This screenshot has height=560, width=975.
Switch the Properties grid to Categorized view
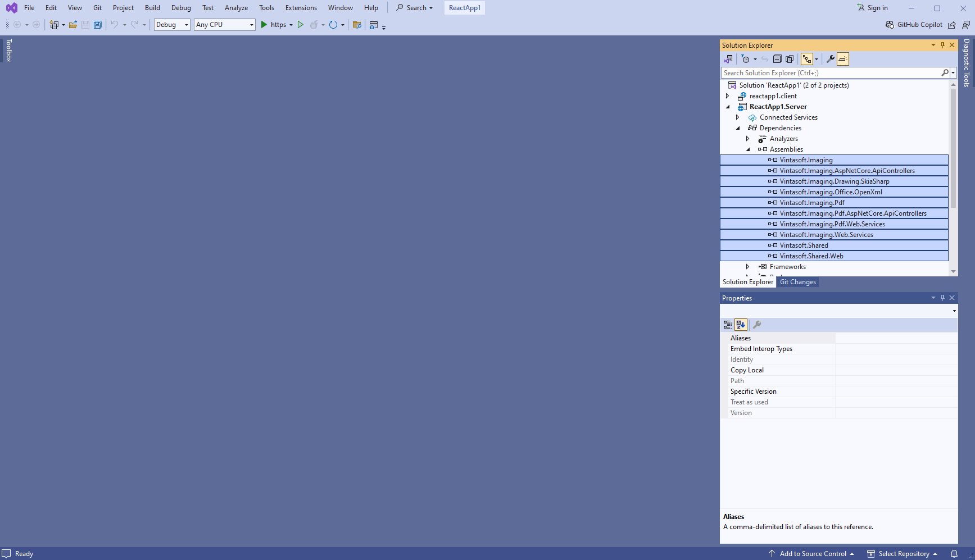728,325
